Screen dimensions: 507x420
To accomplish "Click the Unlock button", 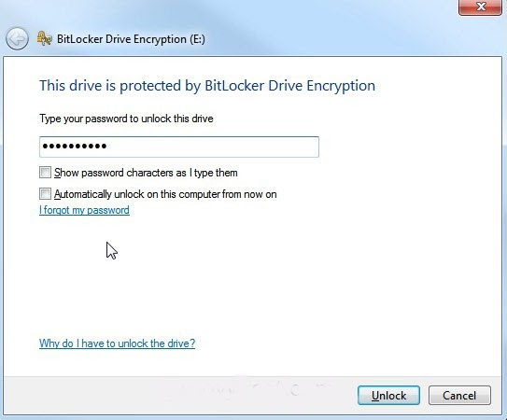I will (x=388, y=395).
